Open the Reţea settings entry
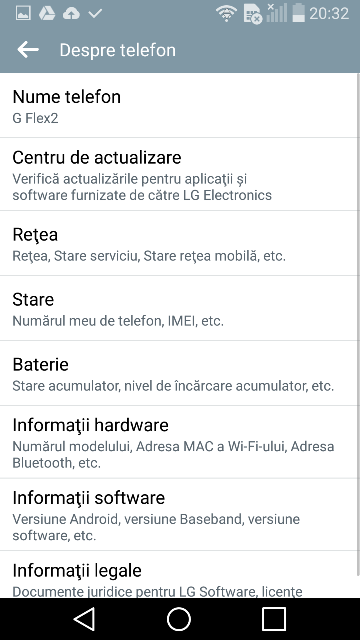 [180, 243]
